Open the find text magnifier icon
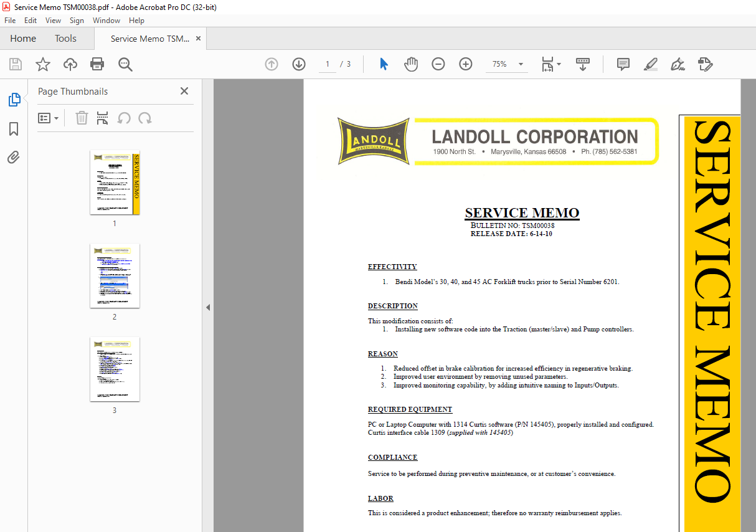This screenshot has height=532, width=756. (126, 64)
